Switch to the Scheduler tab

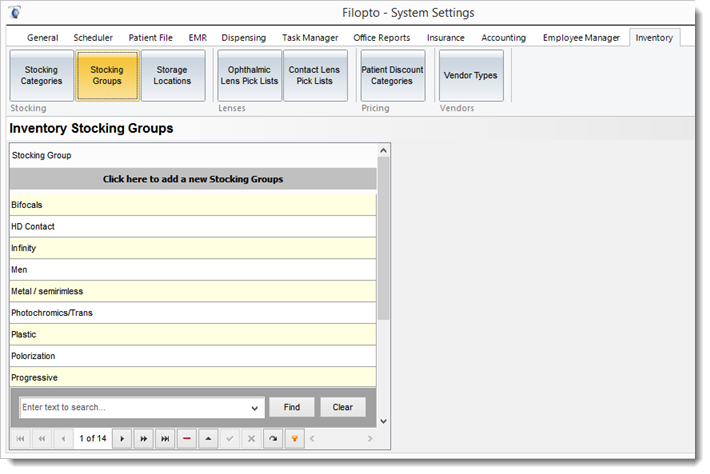point(93,38)
